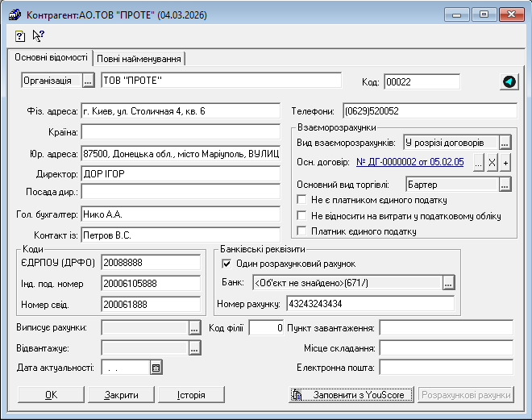Click the Електронна пошта input field

pyautogui.click(x=446, y=368)
